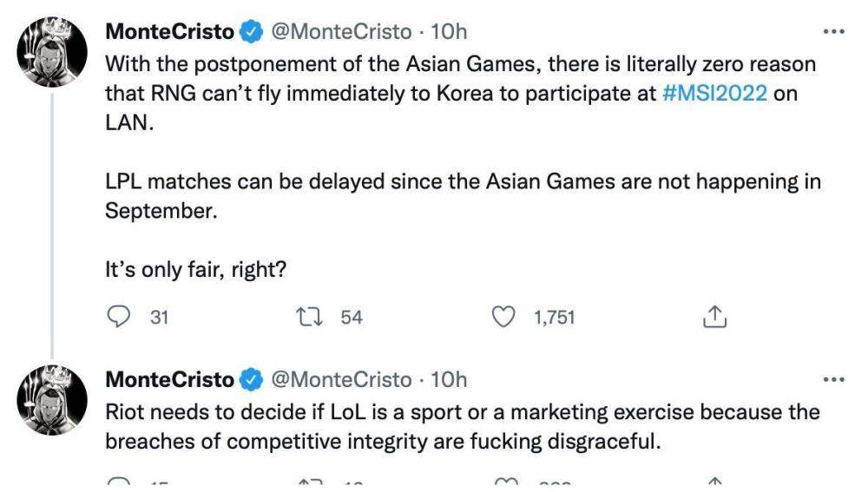Click the MonteCristo display name on the first tweet

tap(169, 32)
